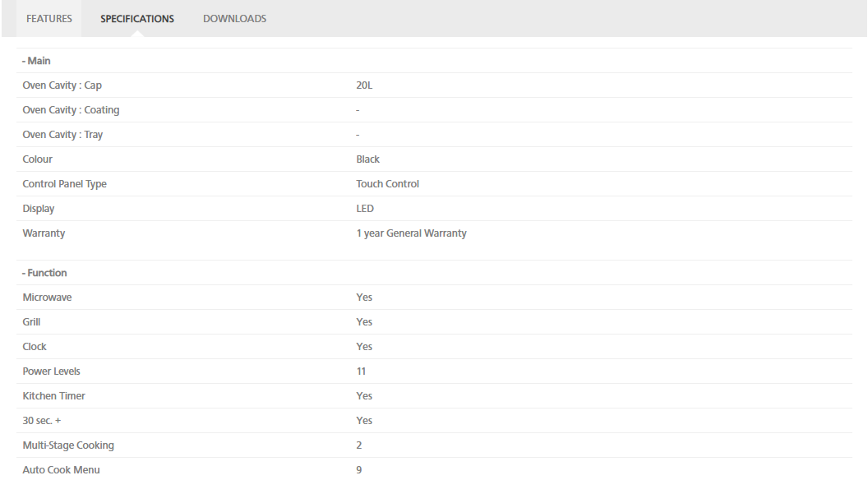Collapse the Main specifications section
This screenshot has width=868, height=480.
click(x=36, y=61)
